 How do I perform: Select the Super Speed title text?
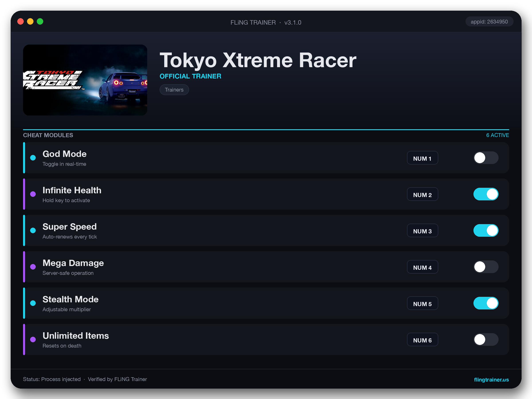click(x=70, y=227)
